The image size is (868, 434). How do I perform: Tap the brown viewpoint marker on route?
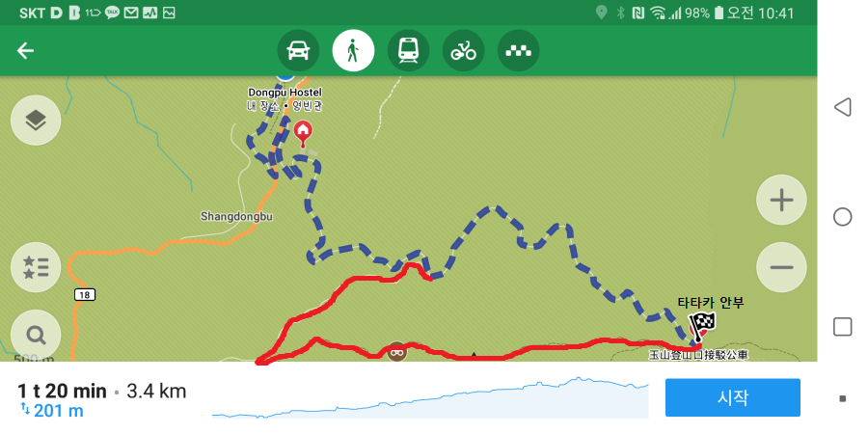397,351
